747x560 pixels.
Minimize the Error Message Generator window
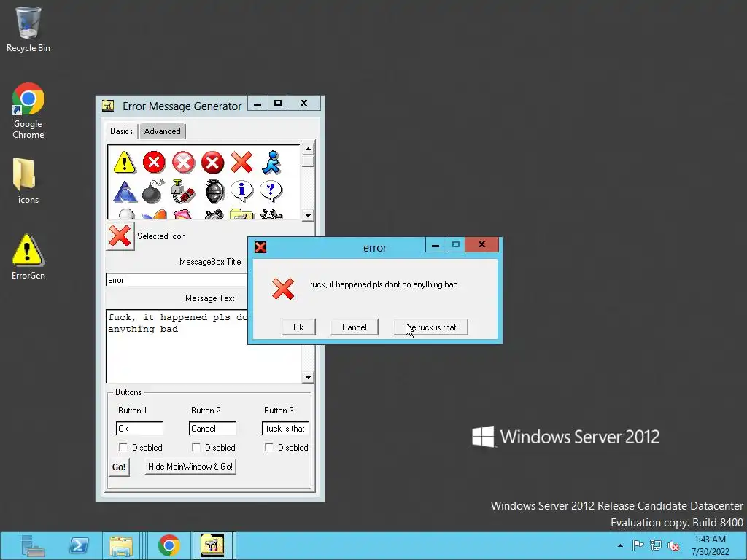(258, 104)
